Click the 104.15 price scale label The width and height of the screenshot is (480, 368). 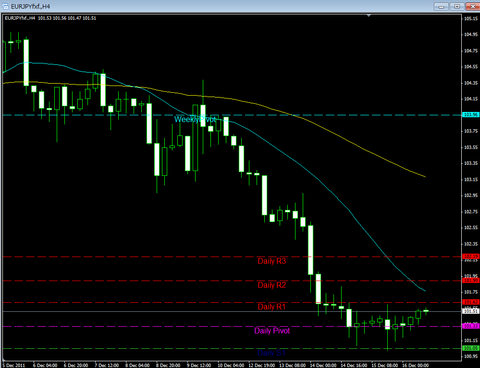[x=471, y=99]
